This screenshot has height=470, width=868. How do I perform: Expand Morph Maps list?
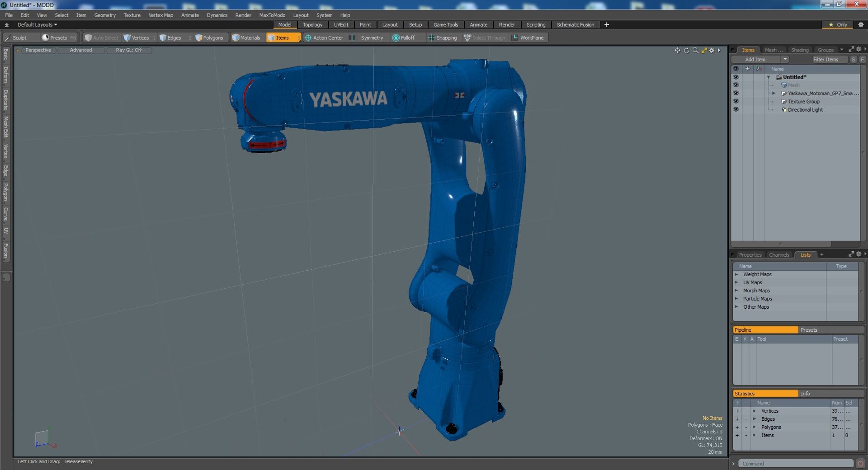736,291
